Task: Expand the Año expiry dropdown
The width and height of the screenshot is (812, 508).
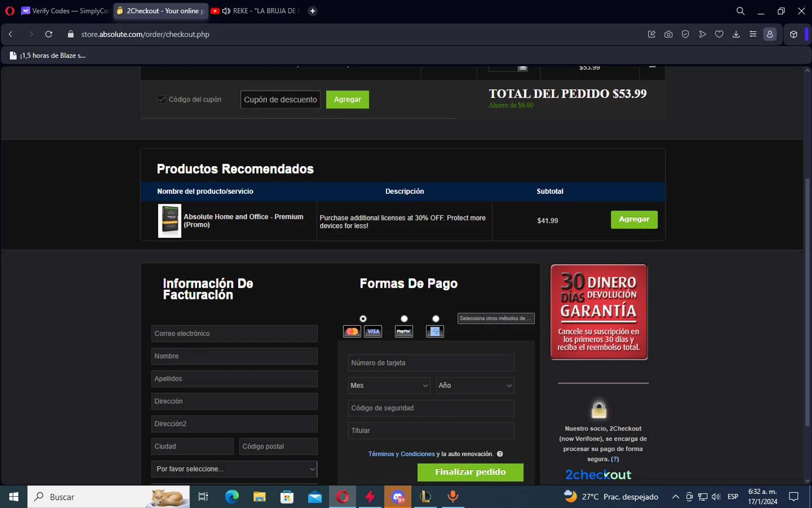Action: click(x=475, y=386)
